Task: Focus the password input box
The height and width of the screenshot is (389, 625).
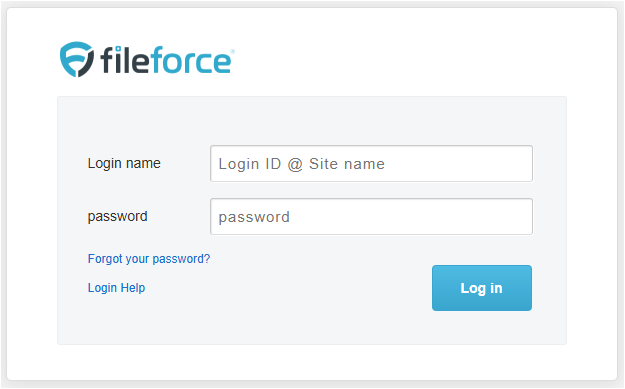Action: click(x=371, y=216)
